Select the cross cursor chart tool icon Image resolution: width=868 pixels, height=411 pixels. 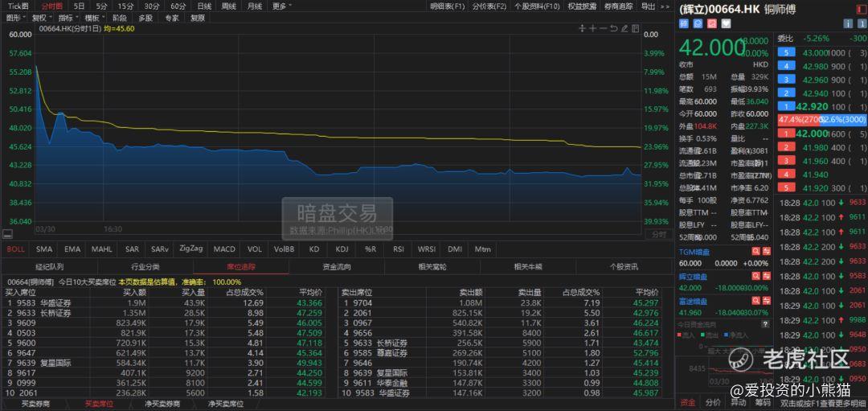point(582,28)
